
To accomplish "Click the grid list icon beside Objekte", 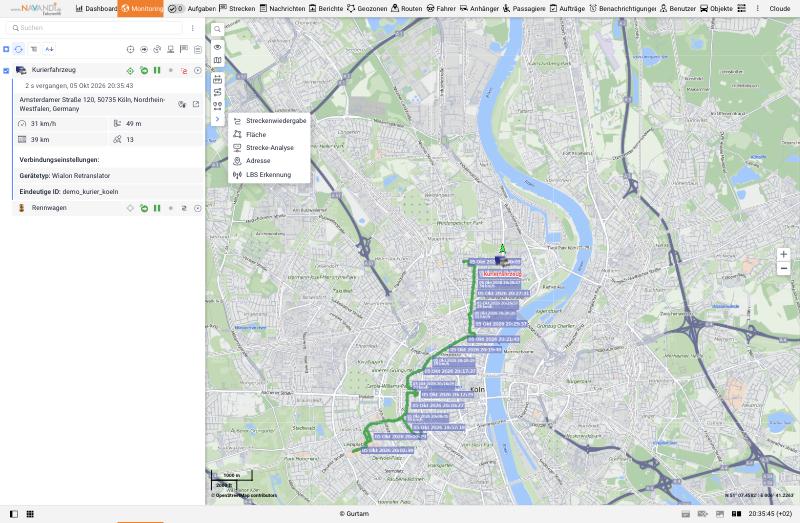I will coord(742,9).
